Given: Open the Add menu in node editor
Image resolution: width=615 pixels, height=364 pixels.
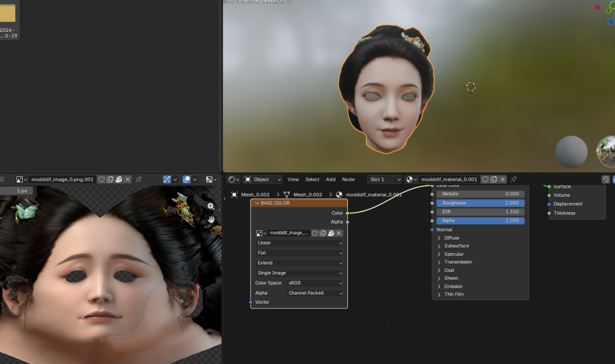Looking at the screenshot, I should (x=330, y=179).
